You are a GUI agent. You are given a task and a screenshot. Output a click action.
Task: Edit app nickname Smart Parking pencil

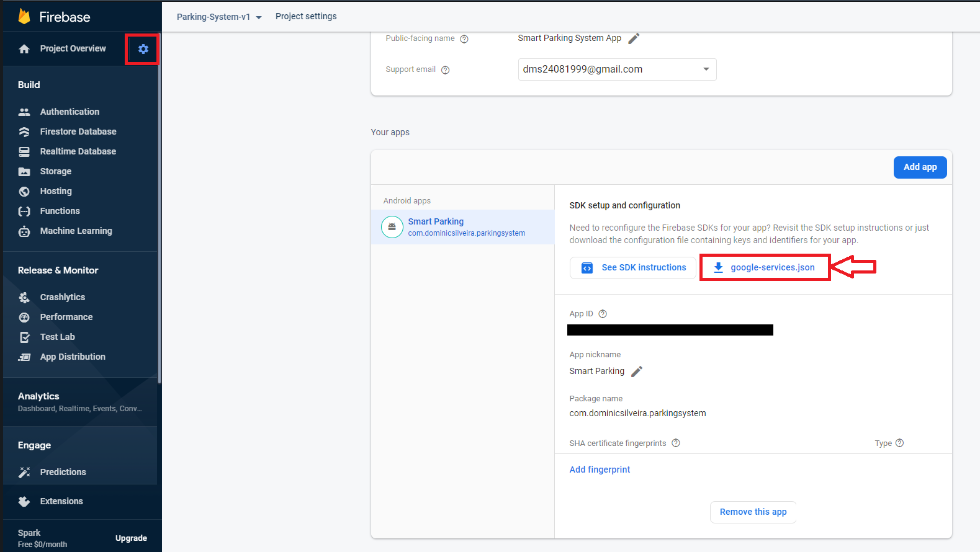point(637,372)
